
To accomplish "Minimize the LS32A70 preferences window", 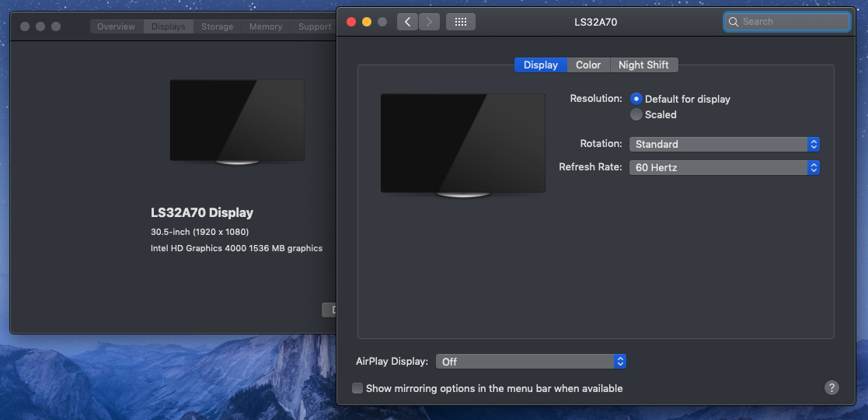I will pos(367,22).
